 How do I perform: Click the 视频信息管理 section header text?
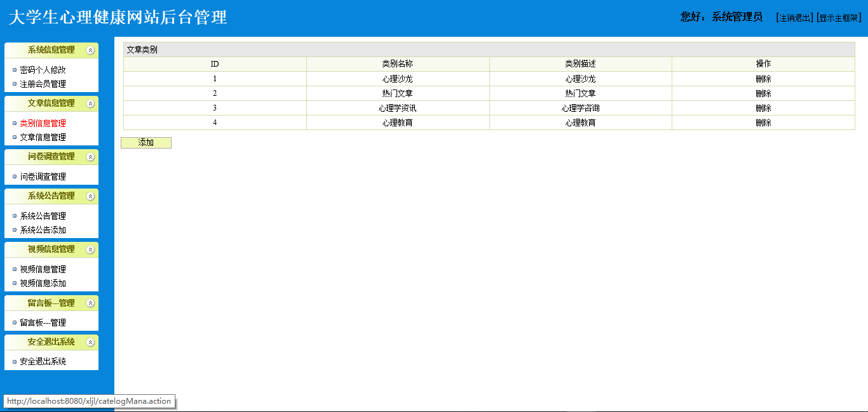pos(51,249)
